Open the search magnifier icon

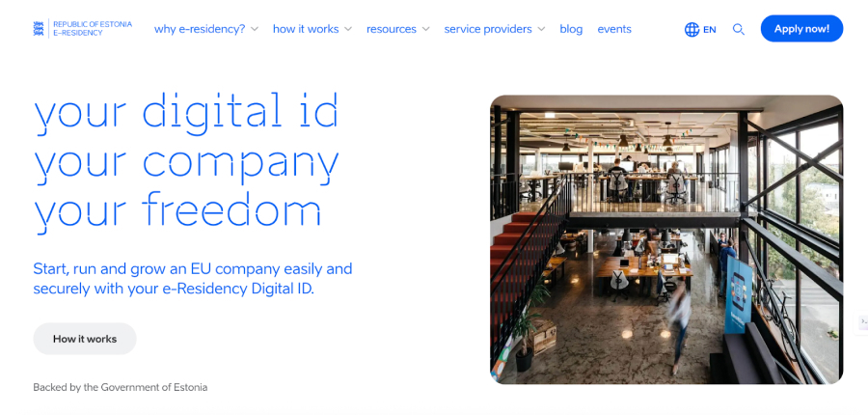tap(739, 29)
